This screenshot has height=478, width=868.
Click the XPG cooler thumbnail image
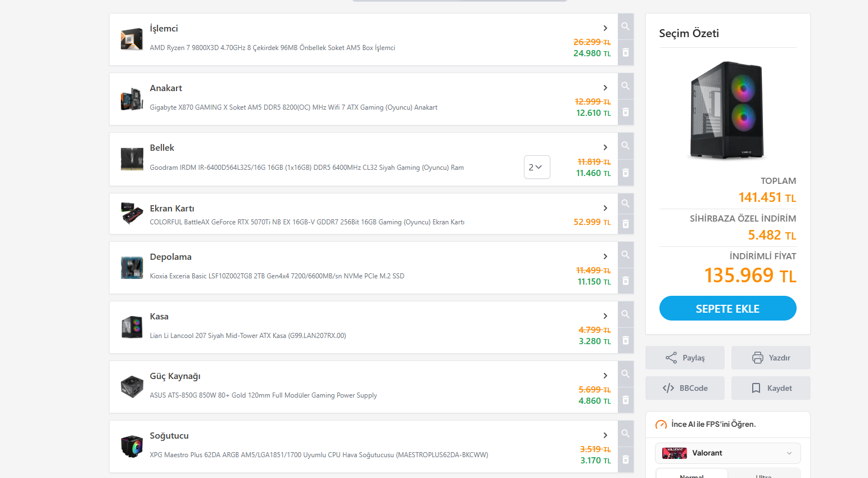coord(132,447)
